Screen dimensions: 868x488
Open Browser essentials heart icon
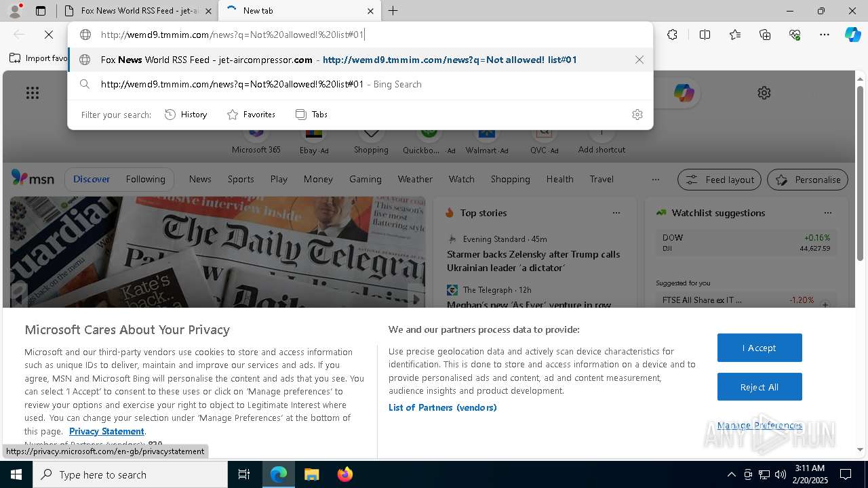(x=795, y=35)
